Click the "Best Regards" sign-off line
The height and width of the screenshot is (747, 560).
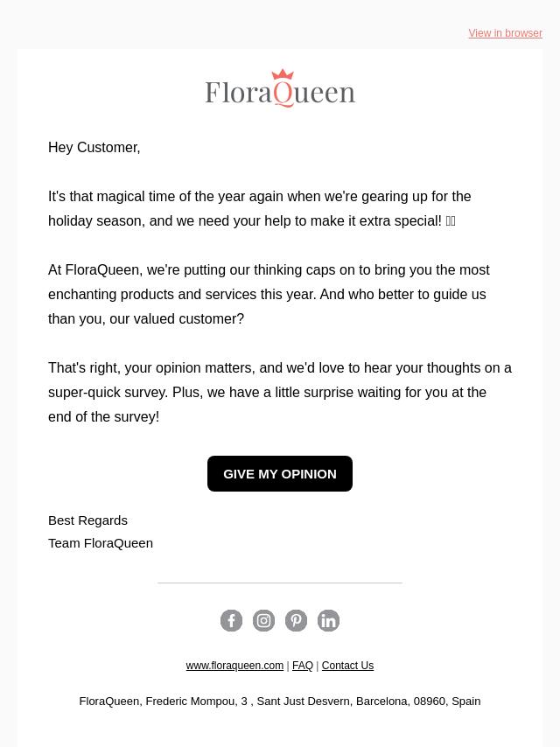tap(87, 520)
